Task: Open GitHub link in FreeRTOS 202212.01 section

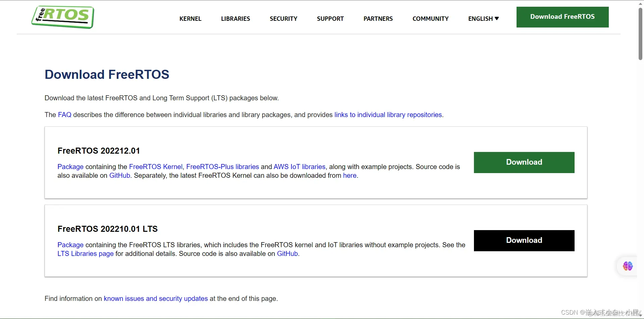Action: click(120, 175)
